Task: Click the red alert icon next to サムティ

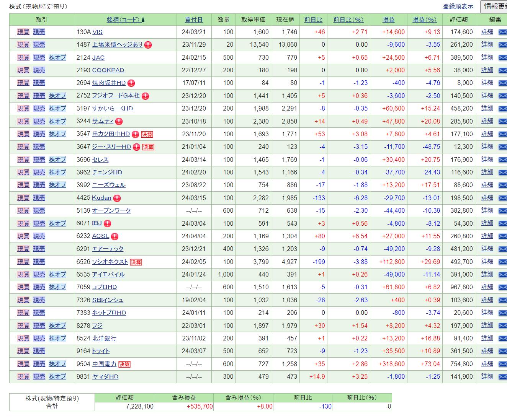Action: 119,122
